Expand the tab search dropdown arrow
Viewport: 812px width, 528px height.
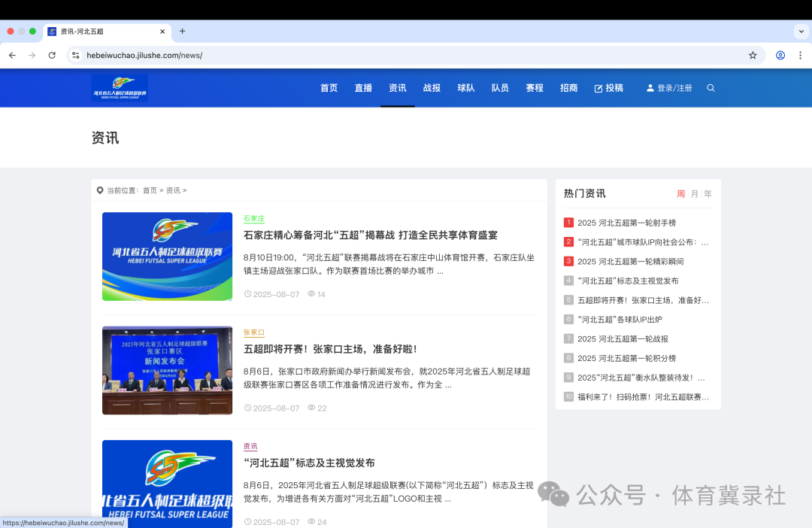pyautogui.click(x=801, y=31)
